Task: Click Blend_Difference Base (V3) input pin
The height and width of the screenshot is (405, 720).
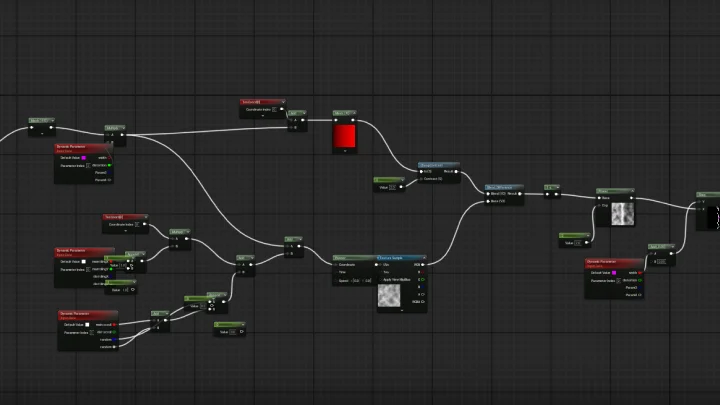Action: tap(488, 201)
